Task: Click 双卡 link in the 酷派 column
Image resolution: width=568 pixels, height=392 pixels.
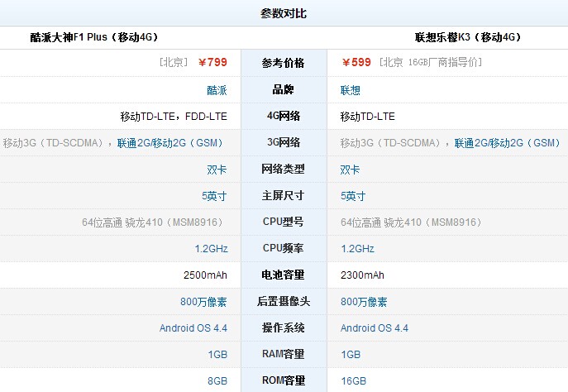Action: pos(217,170)
